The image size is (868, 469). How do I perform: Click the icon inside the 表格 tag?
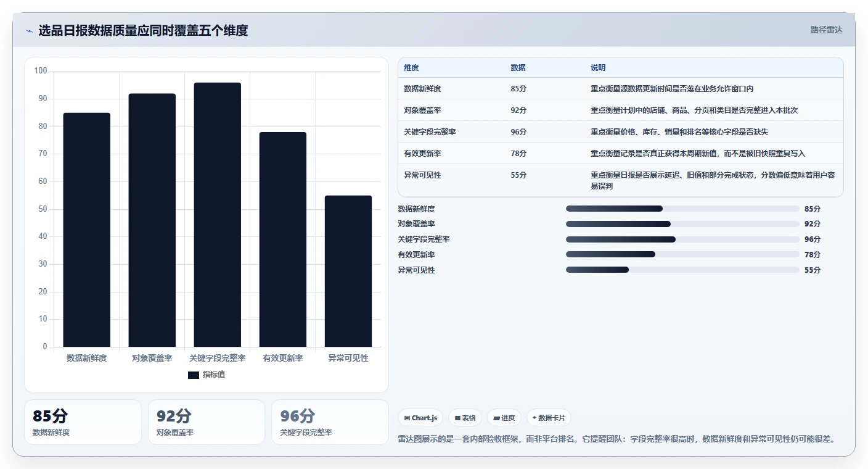(x=457, y=418)
